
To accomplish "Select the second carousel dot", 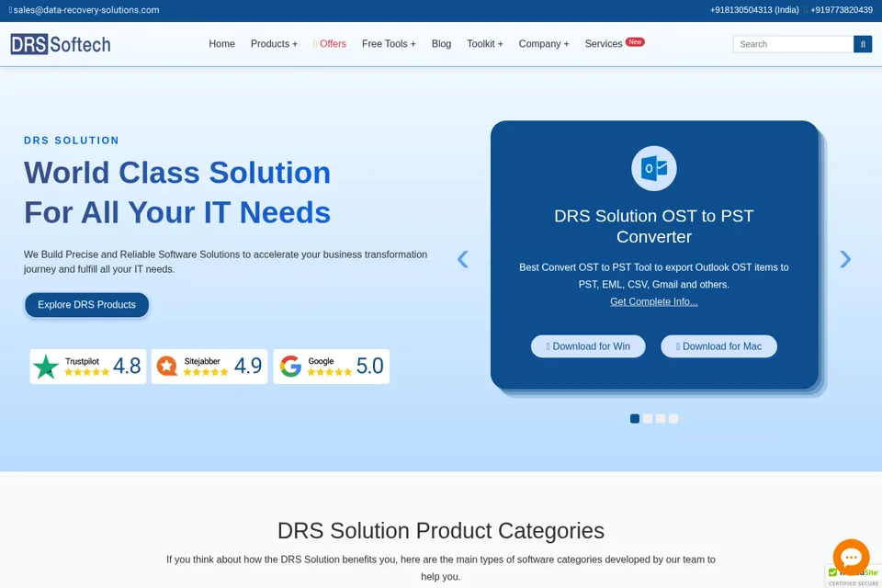I will tap(648, 419).
